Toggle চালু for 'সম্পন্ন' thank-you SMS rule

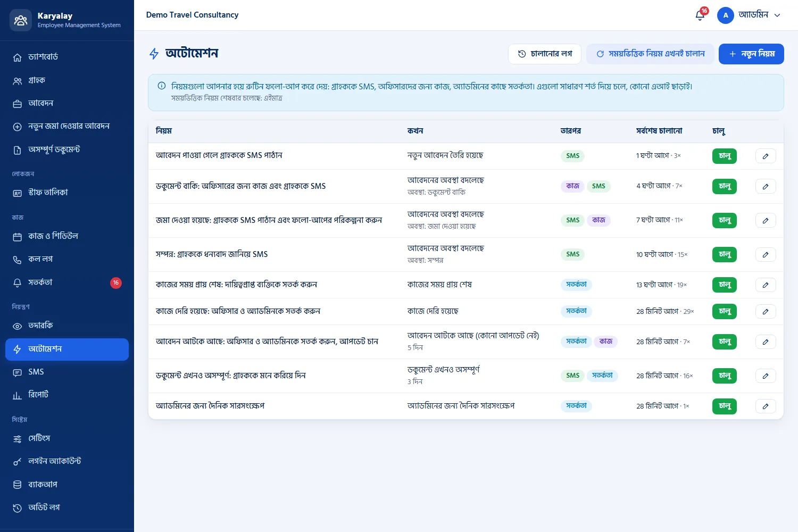coord(725,254)
